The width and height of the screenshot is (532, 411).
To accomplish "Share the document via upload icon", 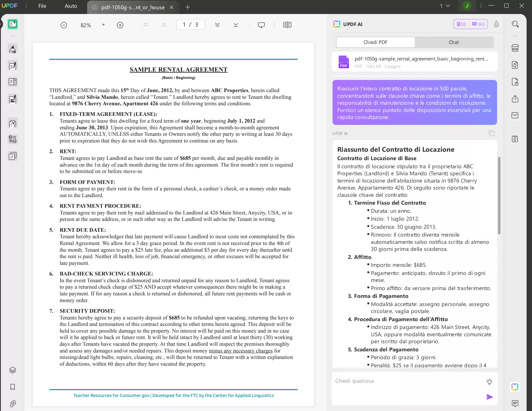I will click(515, 99).
